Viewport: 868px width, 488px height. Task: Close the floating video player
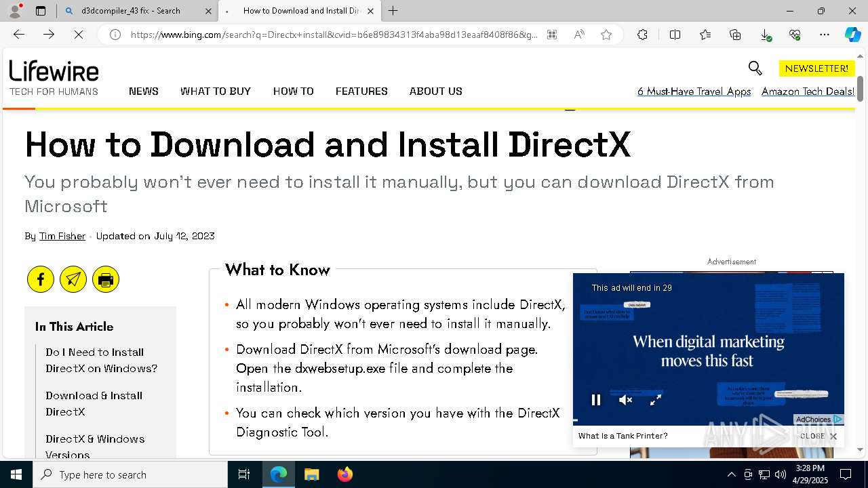click(x=819, y=436)
